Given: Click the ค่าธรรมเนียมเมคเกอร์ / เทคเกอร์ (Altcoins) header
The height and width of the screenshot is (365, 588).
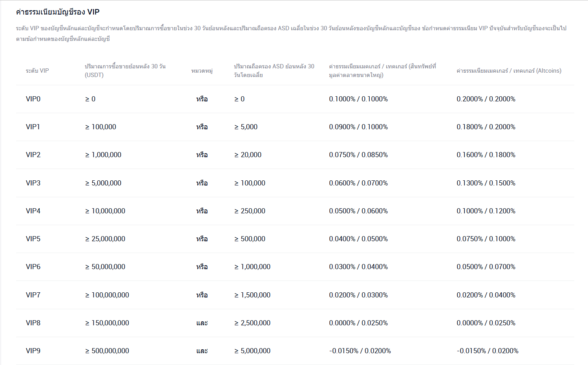Looking at the screenshot, I should (509, 71).
